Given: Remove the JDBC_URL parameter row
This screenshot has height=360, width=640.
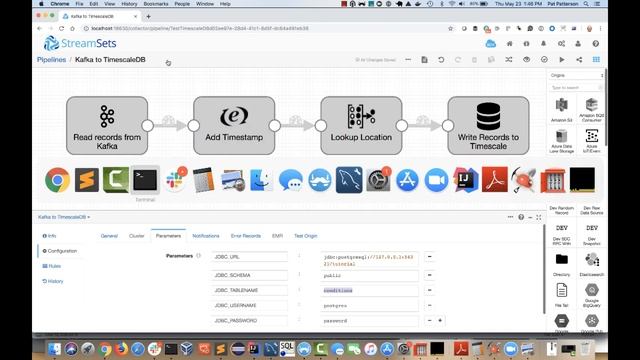Looking at the screenshot, I should [429, 257].
